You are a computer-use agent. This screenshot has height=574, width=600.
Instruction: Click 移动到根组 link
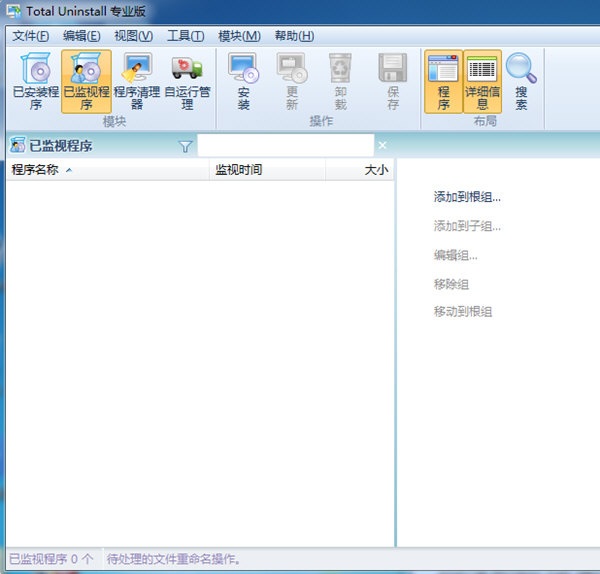click(x=463, y=312)
